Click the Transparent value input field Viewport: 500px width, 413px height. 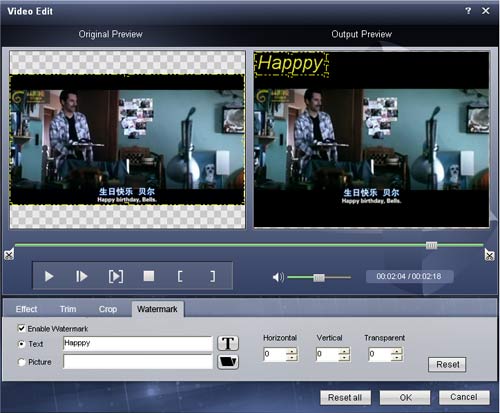tap(380, 354)
